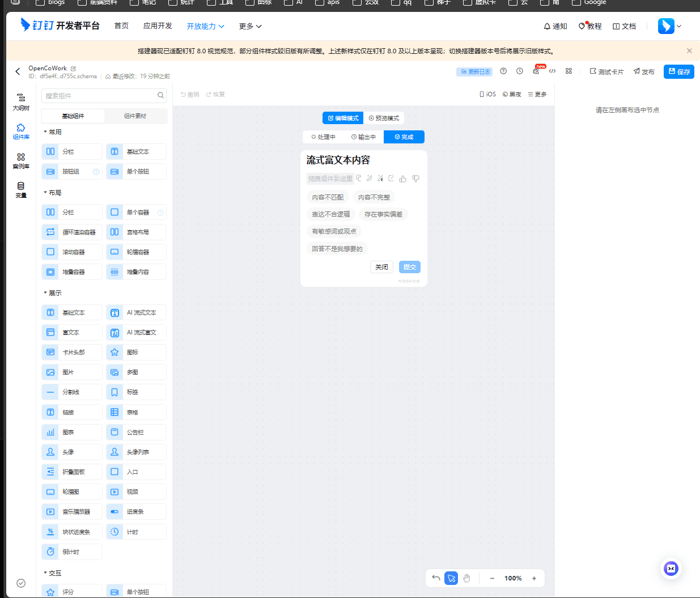Click the 发布 publish button

tap(643, 71)
